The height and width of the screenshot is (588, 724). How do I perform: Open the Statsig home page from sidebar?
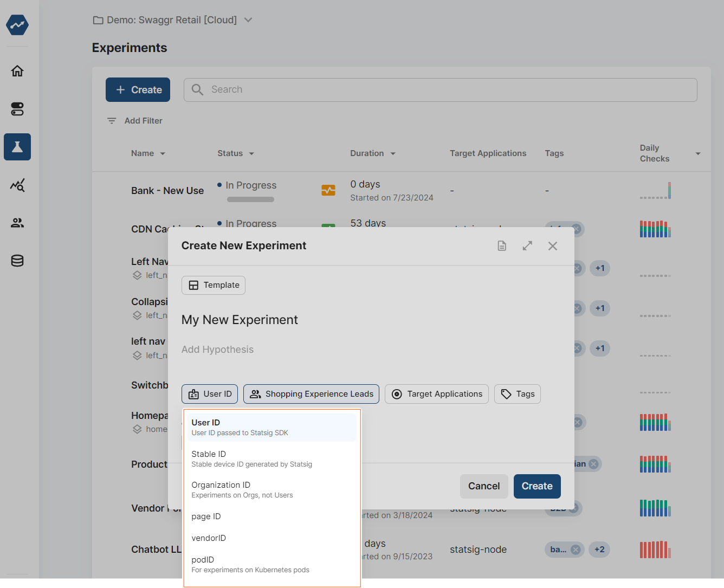click(x=17, y=70)
